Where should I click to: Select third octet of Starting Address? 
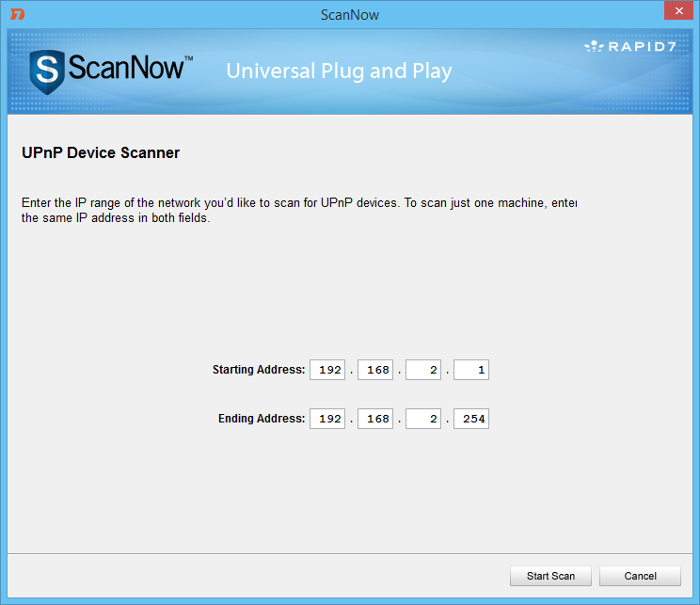coord(423,370)
